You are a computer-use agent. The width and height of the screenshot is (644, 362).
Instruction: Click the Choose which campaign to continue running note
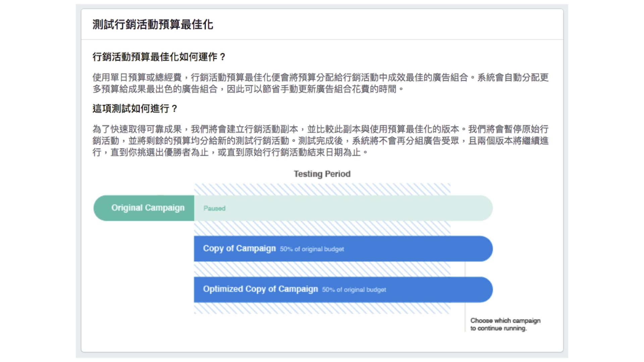tap(505, 324)
